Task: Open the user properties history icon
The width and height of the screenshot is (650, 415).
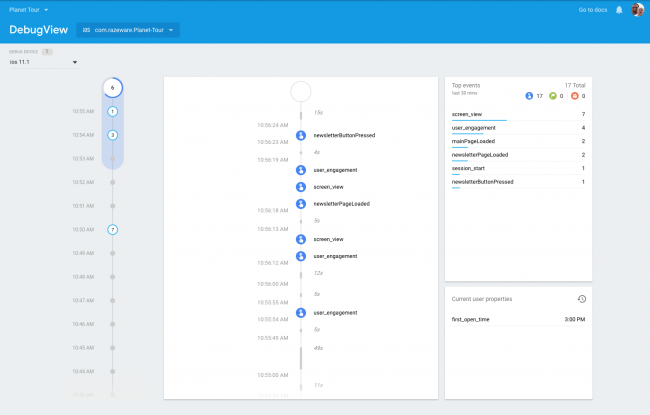Action: pos(582,299)
